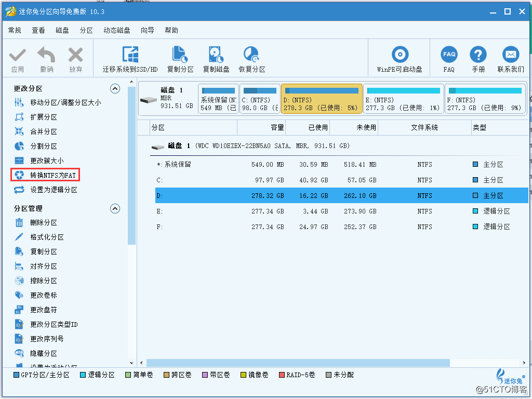Click the 类型 column header
The height and width of the screenshot is (399, 532).
coord(500,128)
